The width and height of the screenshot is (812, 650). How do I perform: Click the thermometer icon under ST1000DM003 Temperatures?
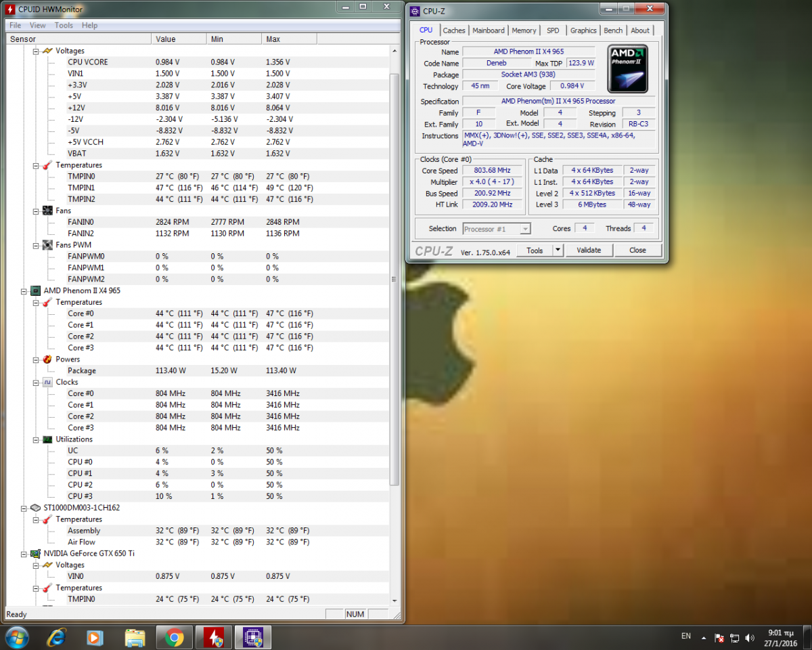click(47, 519)
